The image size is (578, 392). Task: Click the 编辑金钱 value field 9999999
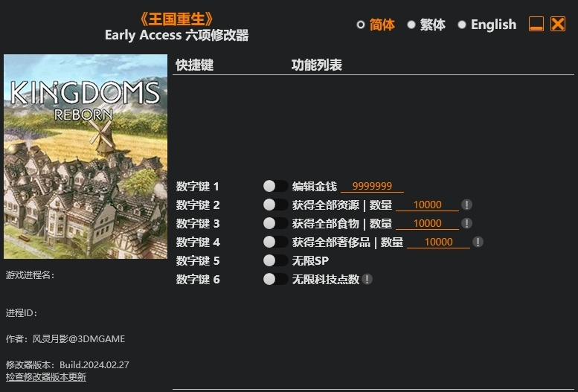[372, 186]
